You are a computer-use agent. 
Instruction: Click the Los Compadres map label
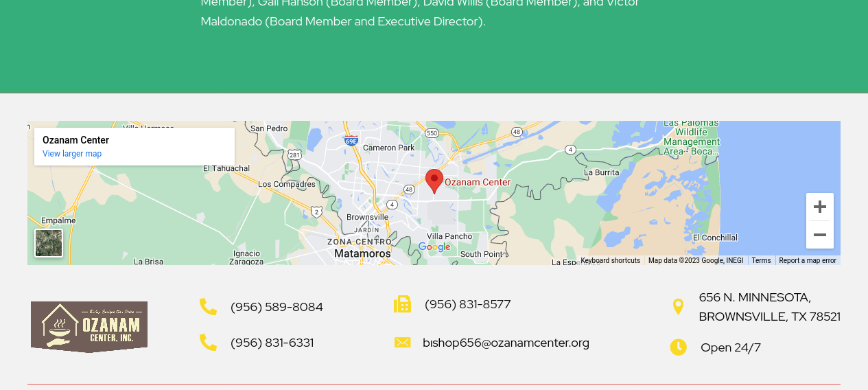point(286,184)
